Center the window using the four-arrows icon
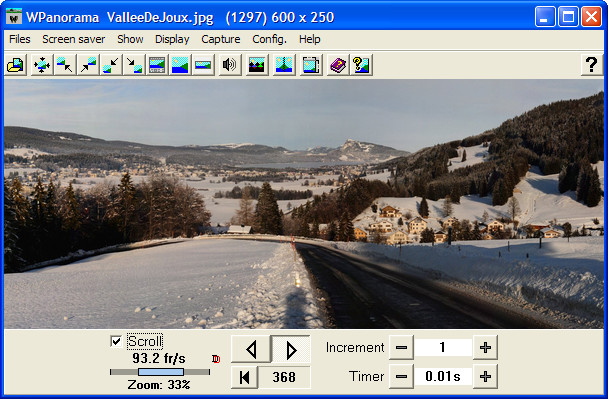The width and height of the screenshot is (608, 399). pos(41,65)
